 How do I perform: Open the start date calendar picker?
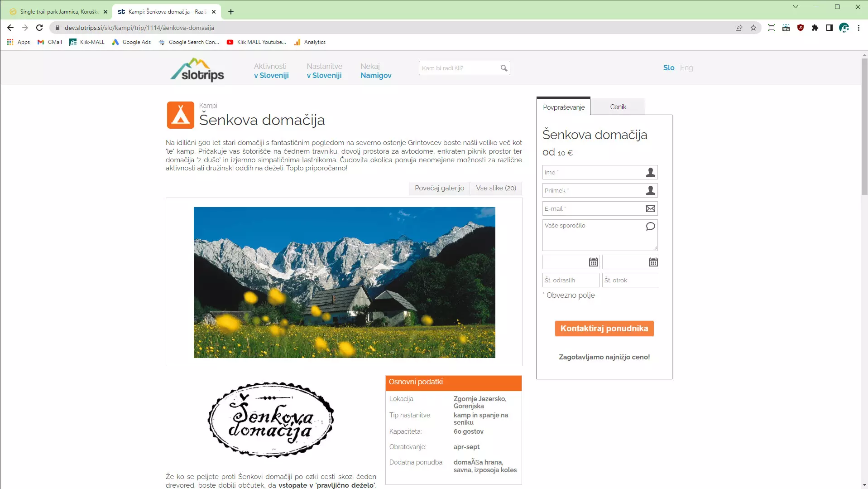[593, 262]
